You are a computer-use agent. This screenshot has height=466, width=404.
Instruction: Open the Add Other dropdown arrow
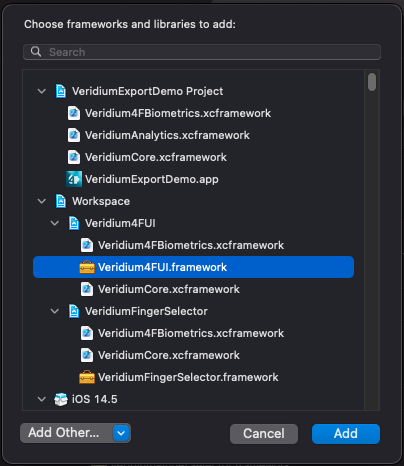click(x=121, y=433)
